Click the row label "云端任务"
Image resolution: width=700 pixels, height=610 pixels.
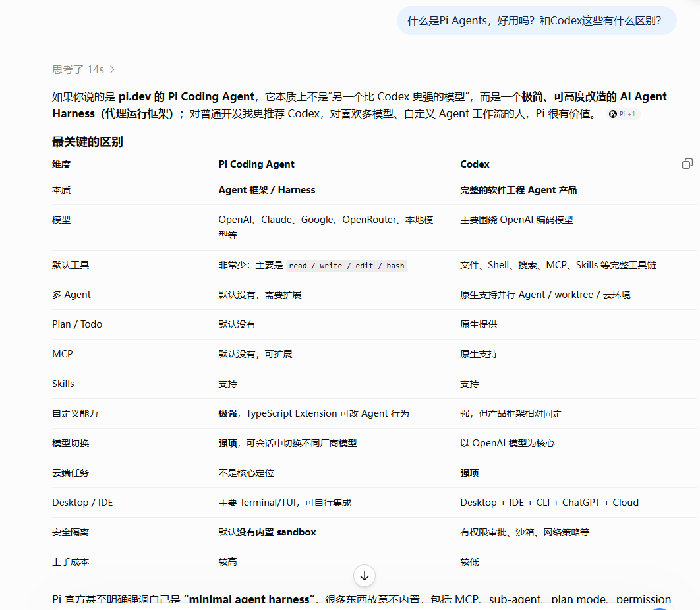71,473
